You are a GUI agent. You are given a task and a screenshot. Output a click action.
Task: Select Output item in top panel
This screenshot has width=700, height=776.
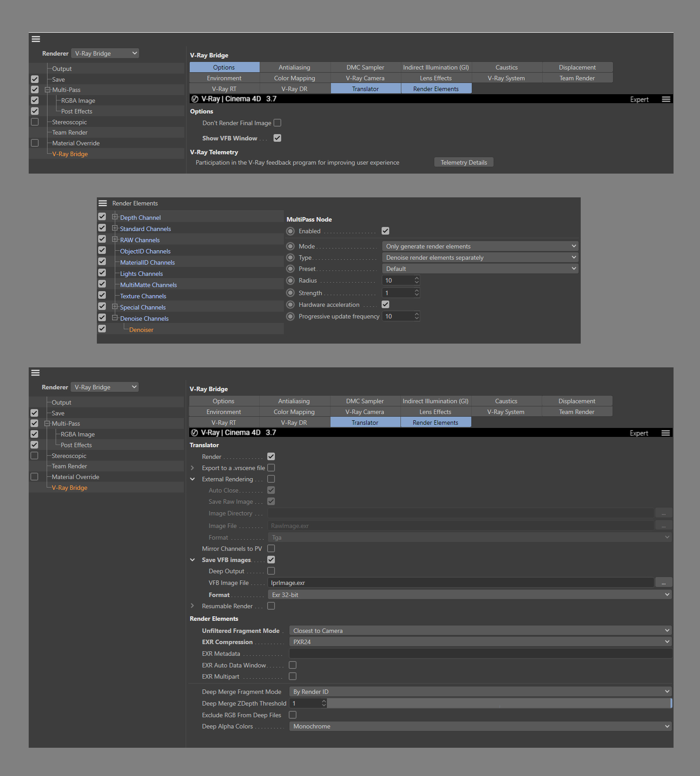point(62,69)
